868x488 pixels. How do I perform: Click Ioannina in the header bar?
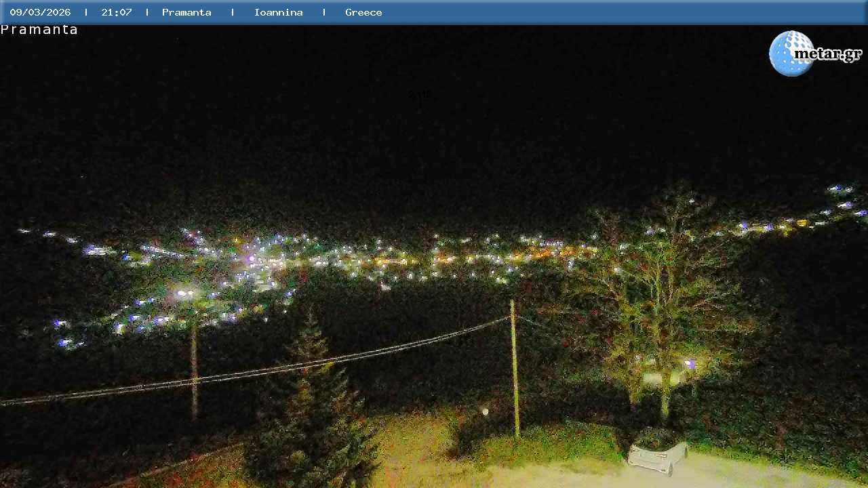pos(278,12)
